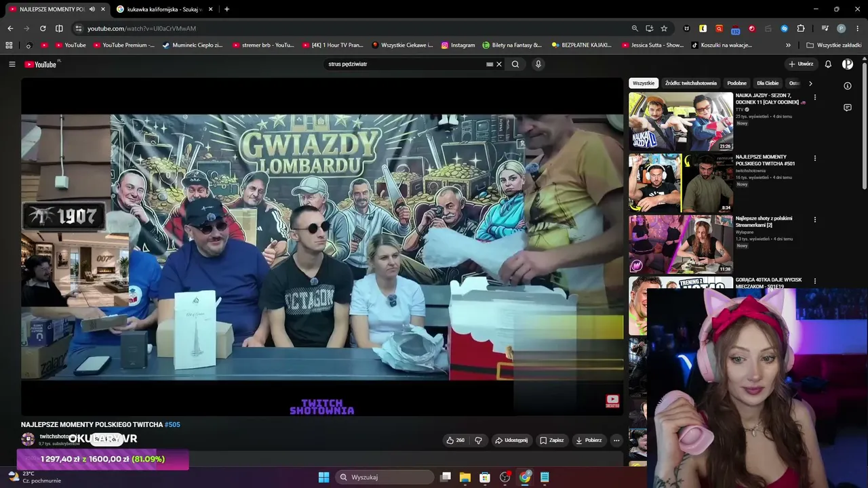Open the YouTube guide hamburger menu
The height and width of the screenshot is (488, 868).
point(12,64)
